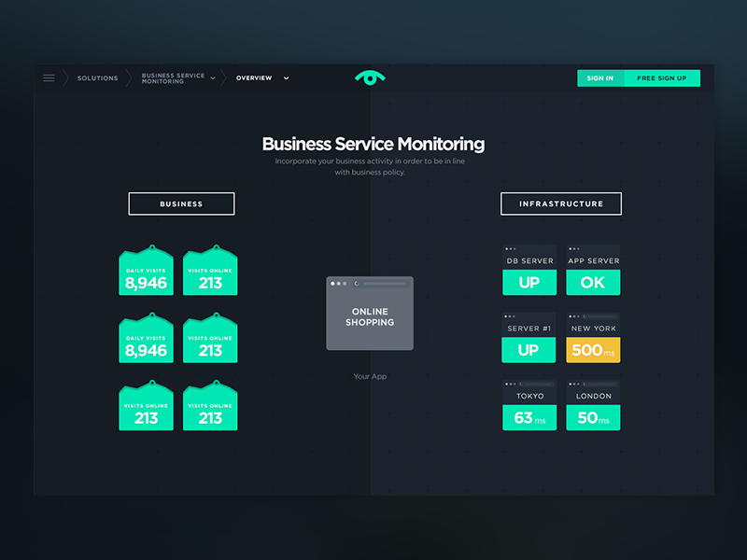Click the Free Sign Up button
The height and width of the screenshot is (560, 747).
(663, 77)
